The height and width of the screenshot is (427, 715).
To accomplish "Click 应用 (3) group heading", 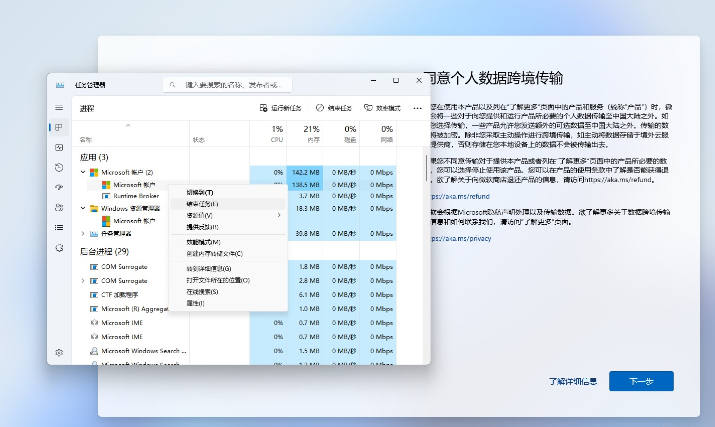I will (x=94, y=157).
